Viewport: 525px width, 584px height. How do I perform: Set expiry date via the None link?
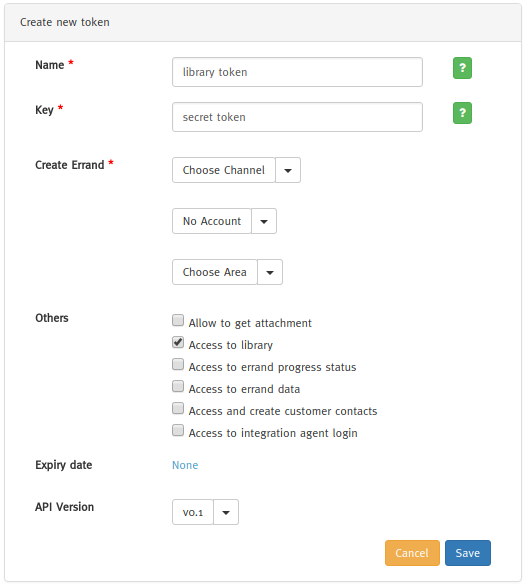[185, 465]
